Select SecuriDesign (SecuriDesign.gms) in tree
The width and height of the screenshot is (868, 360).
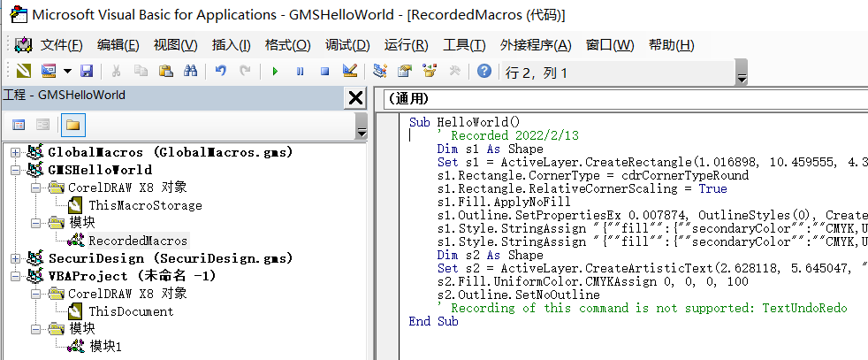pos(171,258)
